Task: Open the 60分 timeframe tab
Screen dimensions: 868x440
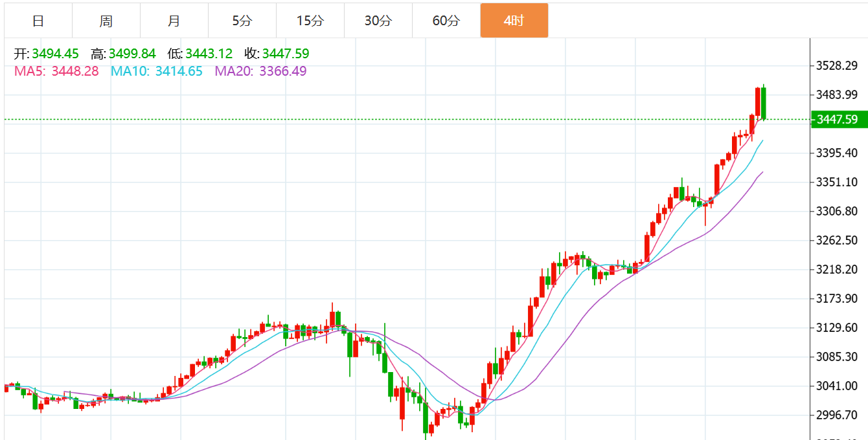Action: tap(446, 21)
